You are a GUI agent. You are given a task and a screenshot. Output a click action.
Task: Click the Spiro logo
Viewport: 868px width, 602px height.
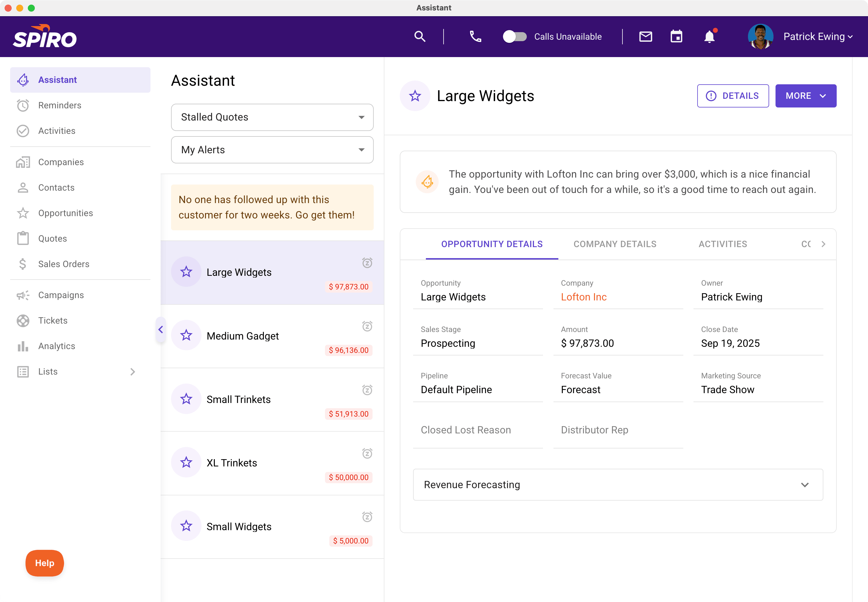click(x=45, y=37)
